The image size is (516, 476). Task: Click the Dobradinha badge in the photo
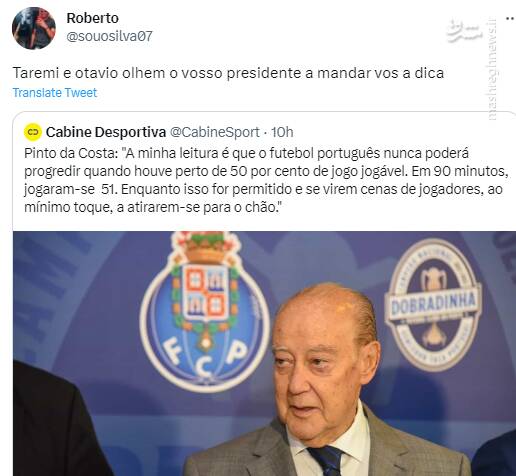pos(433,305)
